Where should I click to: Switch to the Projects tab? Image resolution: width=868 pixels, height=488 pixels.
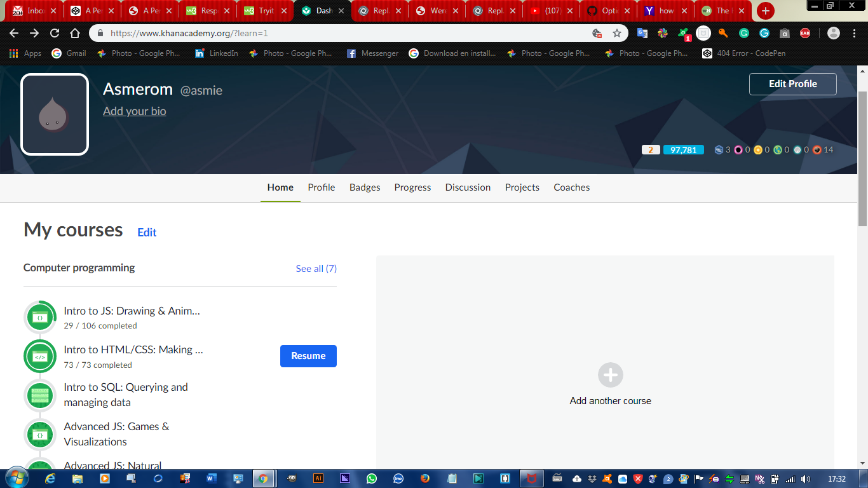coord(522,187)
